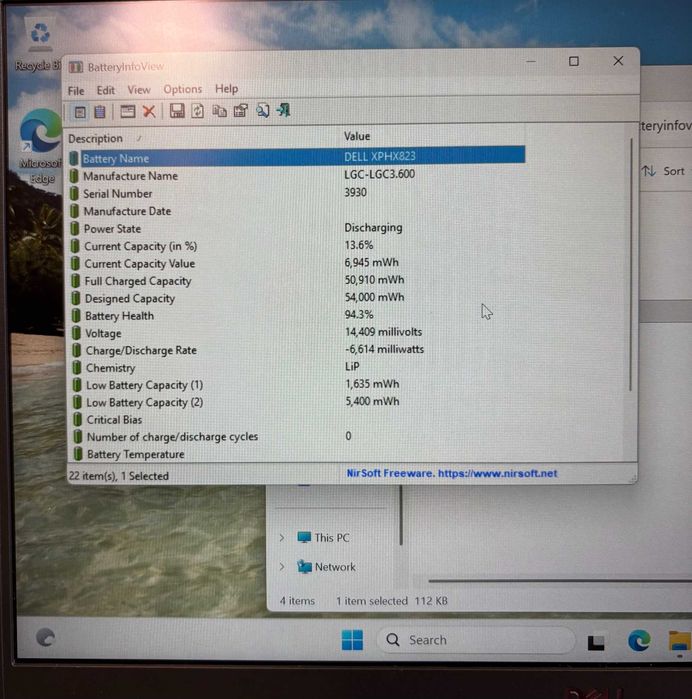The height and width of the screenshot is (699, 692).
Task: Open the Help menu
Action: [x=227, y=89]
